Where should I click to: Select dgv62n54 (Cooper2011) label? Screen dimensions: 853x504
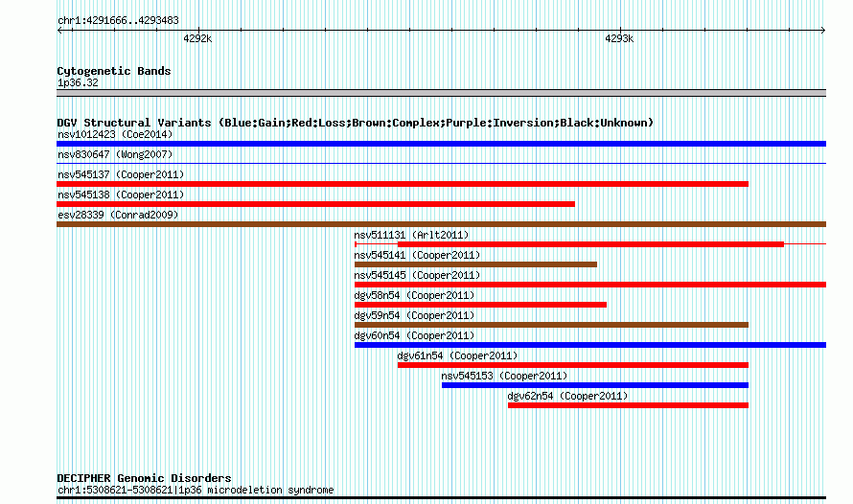(568, 396)
